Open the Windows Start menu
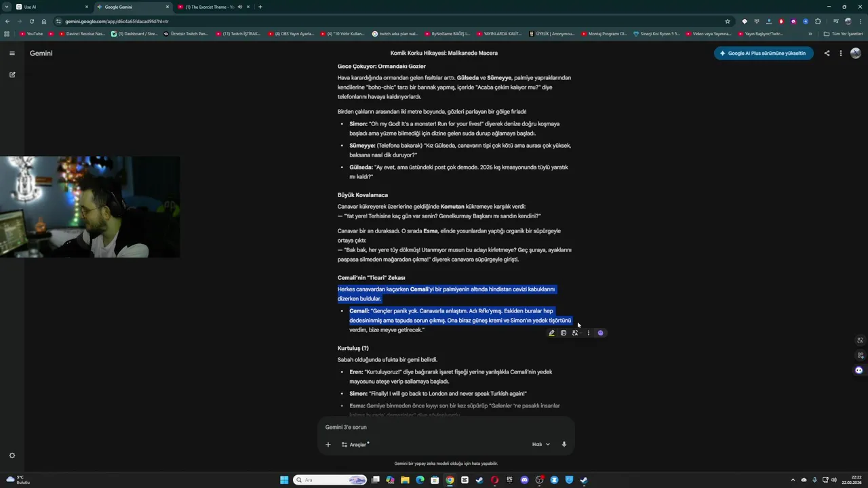This screenshot has width=868, height=488. 285,480
